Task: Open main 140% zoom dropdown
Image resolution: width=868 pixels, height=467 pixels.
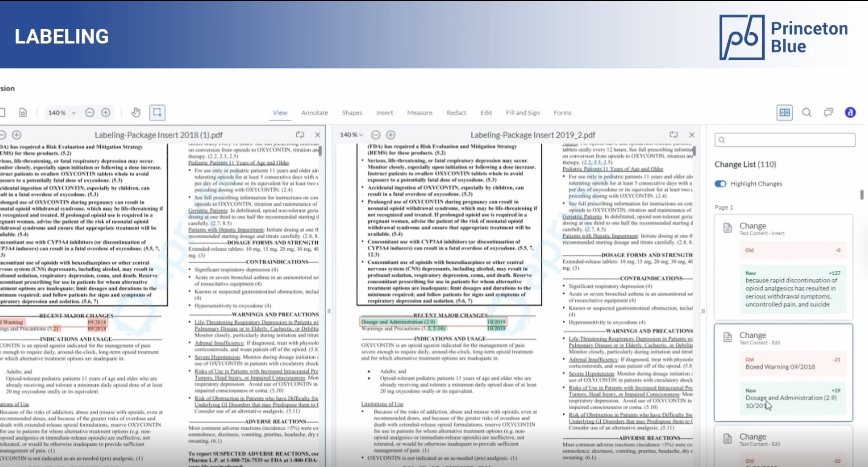Action: point(62,112)
